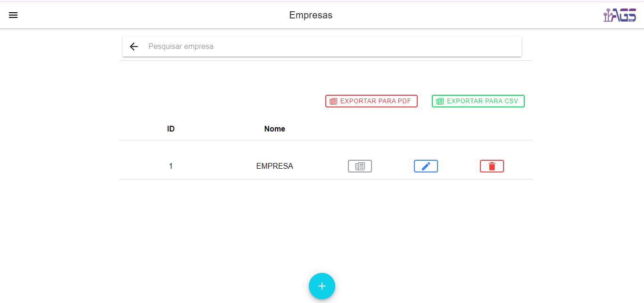The image size is (644, 303).
Task: Edit EMPRESA using the blue pencil icon
Action: (x=426, y=166)
